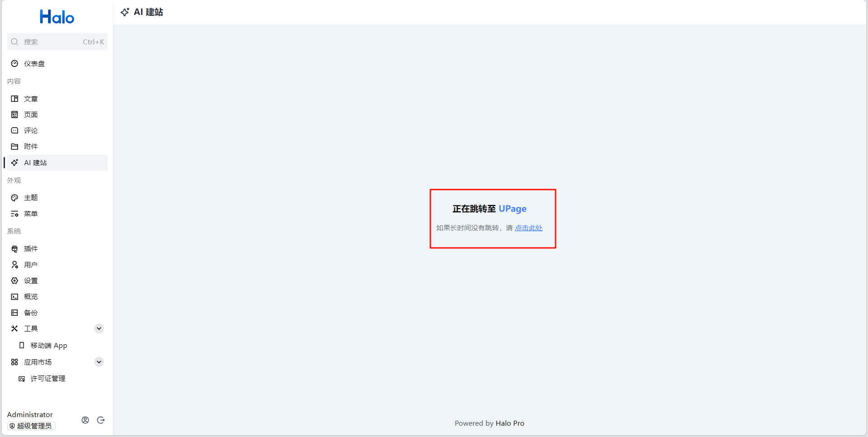868x437 pixels.
Task: Collapse the 应用市场 group chevron
Action: (x=99, y=362)
